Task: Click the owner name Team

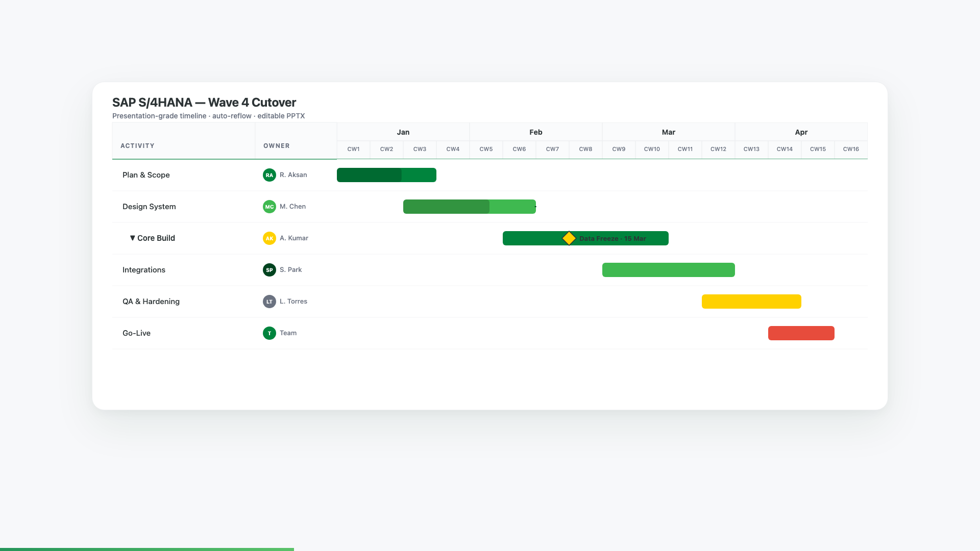Action: (x=288, y=333)
